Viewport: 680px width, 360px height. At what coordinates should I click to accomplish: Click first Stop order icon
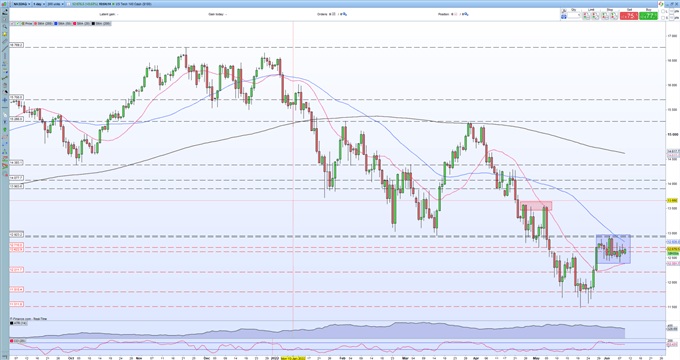click(x=605, y=16)
